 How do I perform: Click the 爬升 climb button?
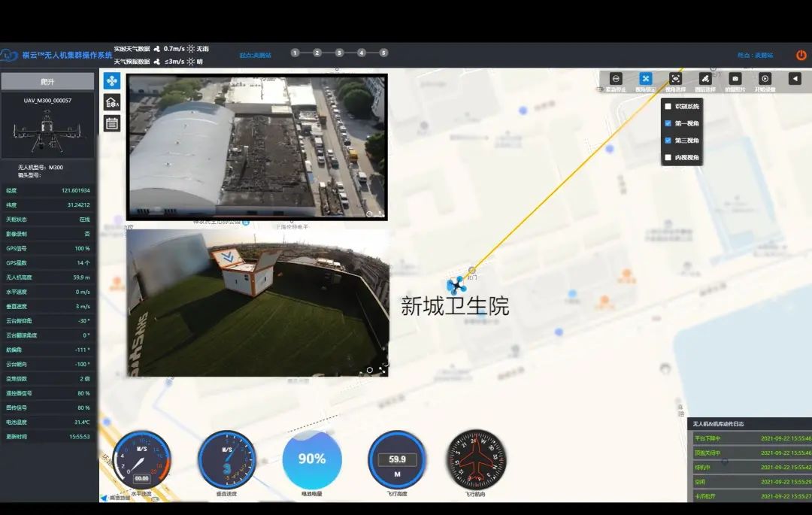[47, 81]
